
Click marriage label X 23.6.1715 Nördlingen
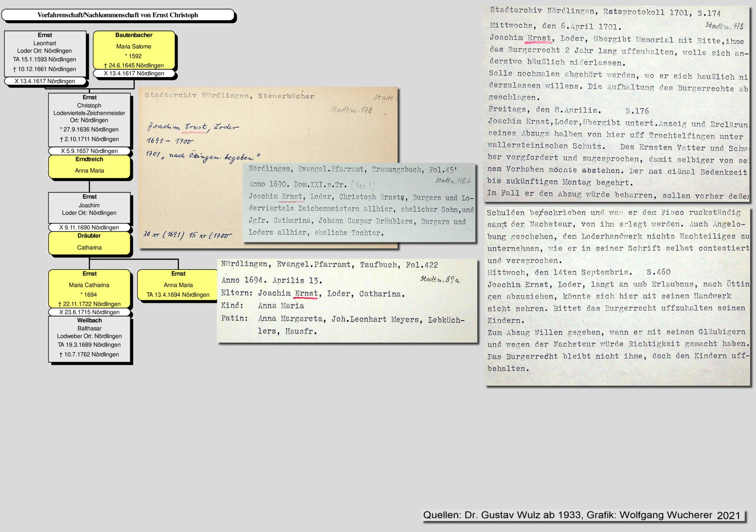(89, 312)
